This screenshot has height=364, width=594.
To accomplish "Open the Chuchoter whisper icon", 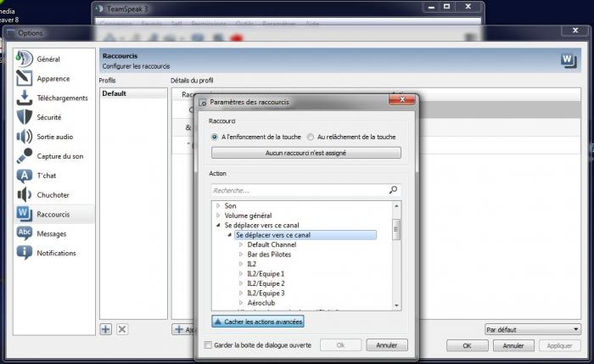I will [25, 194].
